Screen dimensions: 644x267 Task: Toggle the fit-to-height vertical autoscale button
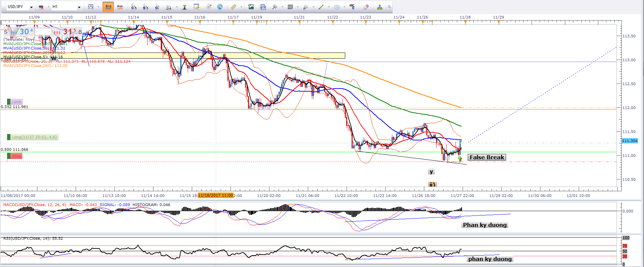point(184,7)
